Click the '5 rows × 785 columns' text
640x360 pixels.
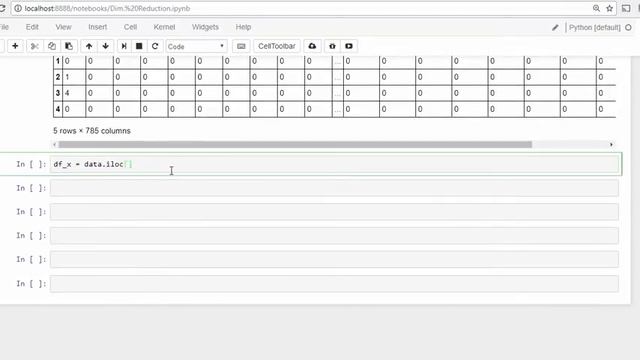click(x=92, y=131)
